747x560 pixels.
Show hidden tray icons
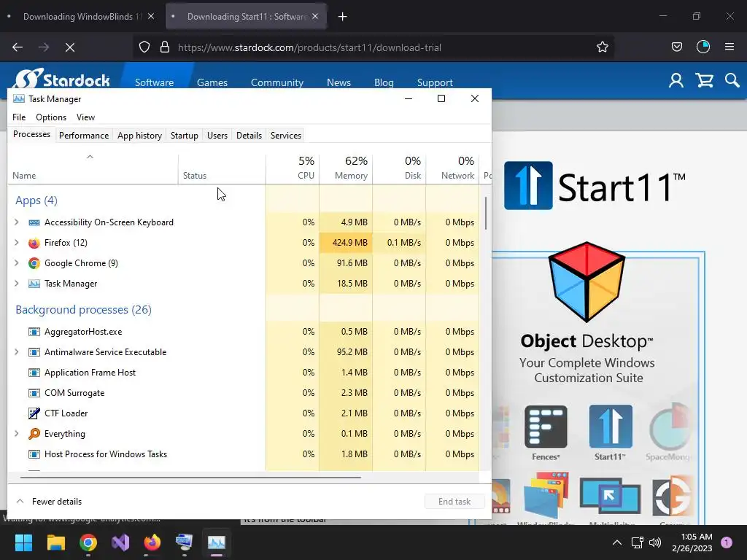(617, 542)
